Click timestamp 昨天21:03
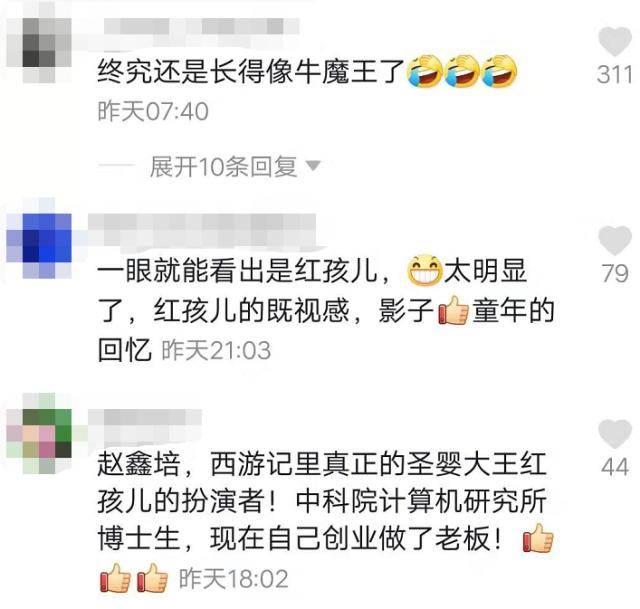Viewport: 640px width, 609px height. coord(216,351)
